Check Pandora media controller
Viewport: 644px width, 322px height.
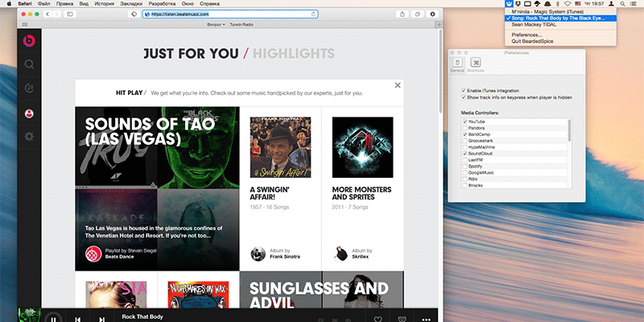click(x=465, y=128)
